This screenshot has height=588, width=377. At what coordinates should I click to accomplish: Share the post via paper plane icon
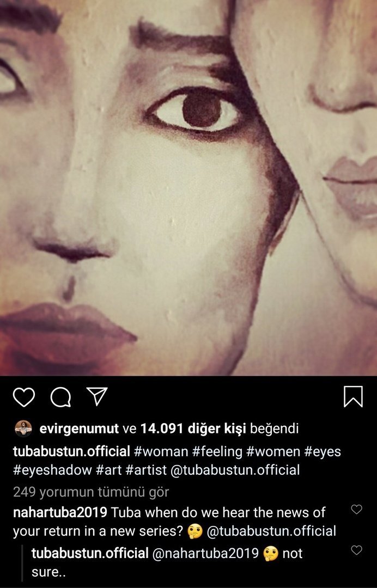click(97, 396)
